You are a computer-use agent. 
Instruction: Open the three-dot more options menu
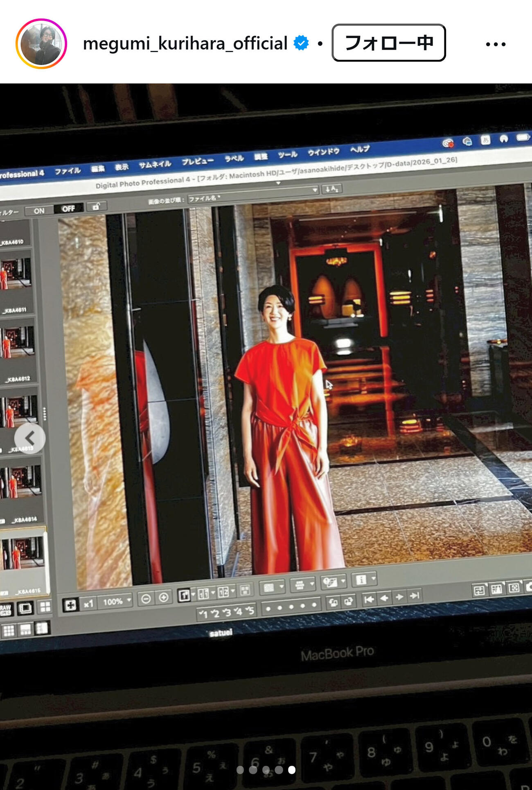click(x=496, y=44)
